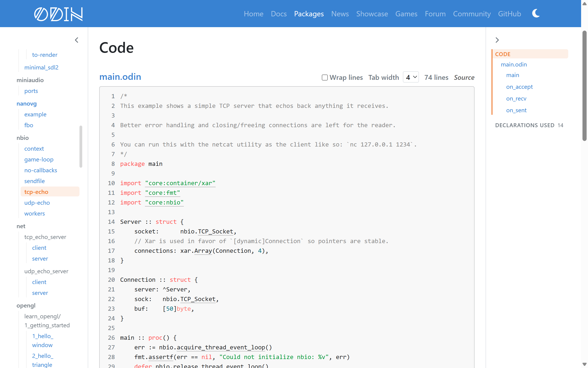
Task: Open to-render in sidebar
Action: 45,55
